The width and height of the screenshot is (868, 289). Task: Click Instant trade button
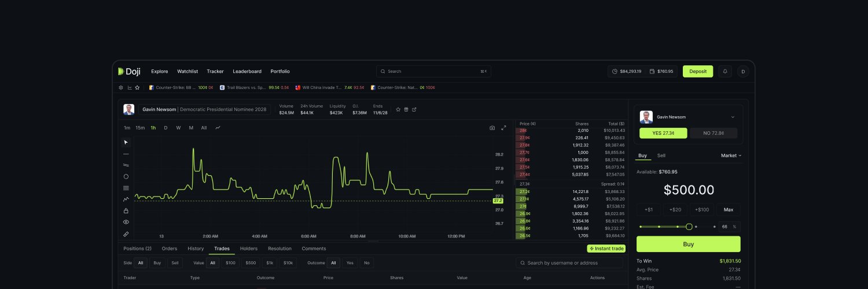606,249
